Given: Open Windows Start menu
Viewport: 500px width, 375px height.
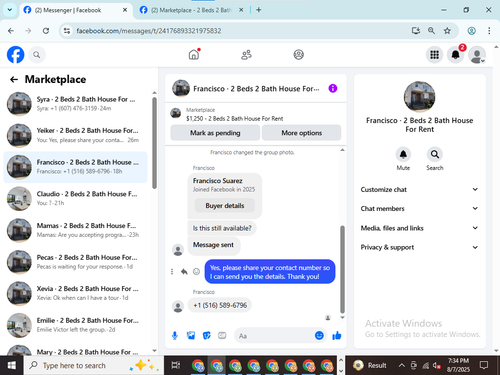Looking at the screenshot, I should point(12,365).
